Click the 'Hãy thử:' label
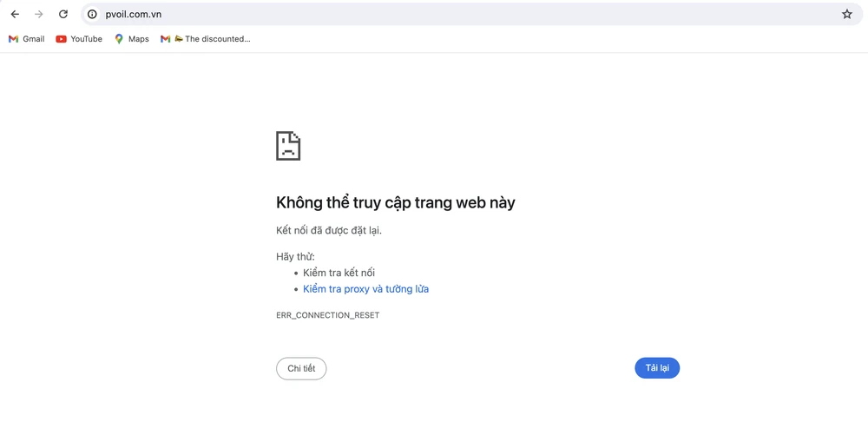This screenshot has width=868, height=422. pyautogui.click(x=296, y=257)
